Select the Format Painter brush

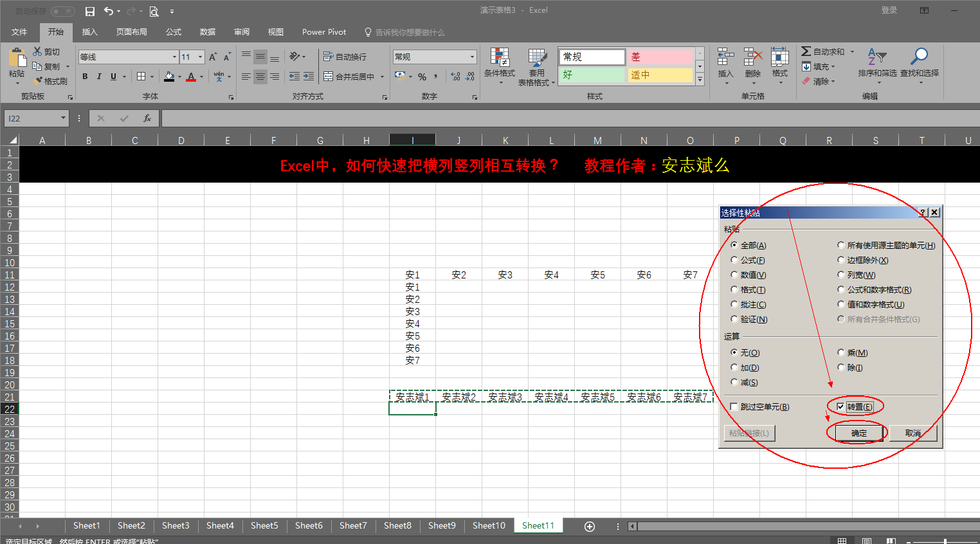pos(39,81)
